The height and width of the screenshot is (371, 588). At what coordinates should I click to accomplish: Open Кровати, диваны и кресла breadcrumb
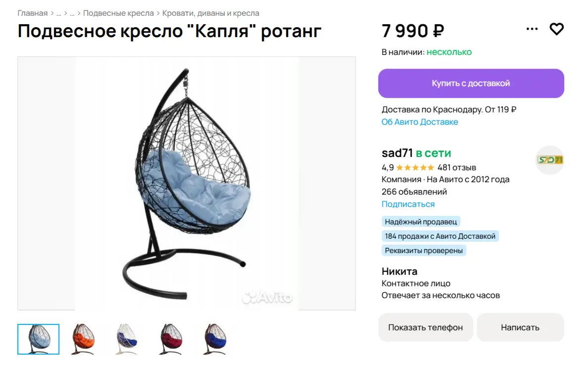point(211,13)
